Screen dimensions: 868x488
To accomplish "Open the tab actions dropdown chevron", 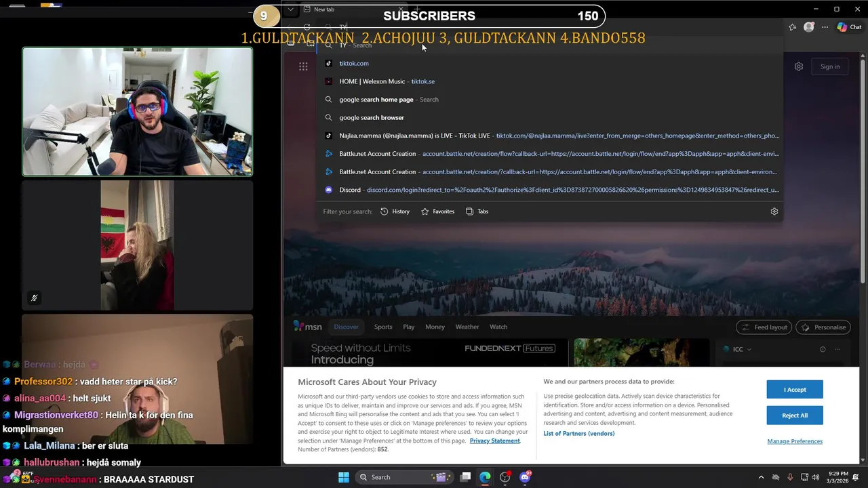I will pyautogui.click(x=290, y=9).
